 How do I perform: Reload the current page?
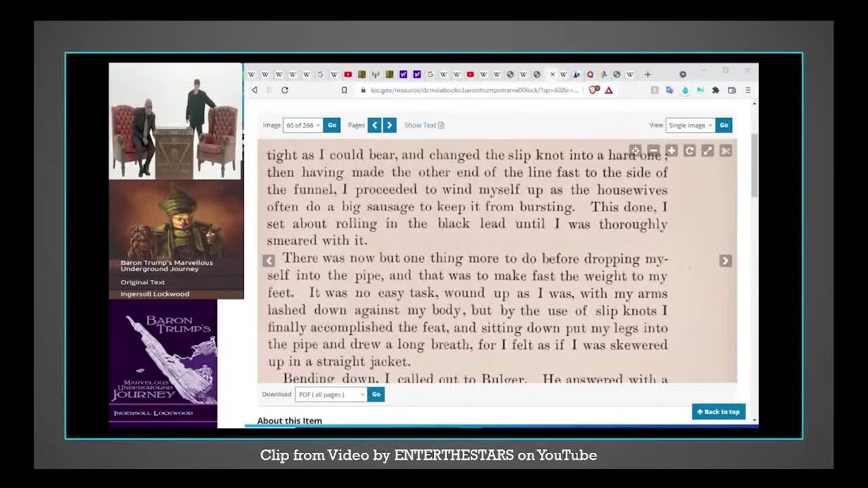285,90
